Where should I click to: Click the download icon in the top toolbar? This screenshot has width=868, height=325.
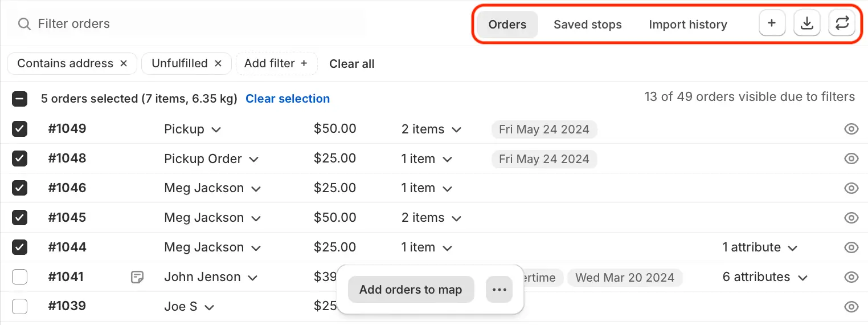(806, 24)
